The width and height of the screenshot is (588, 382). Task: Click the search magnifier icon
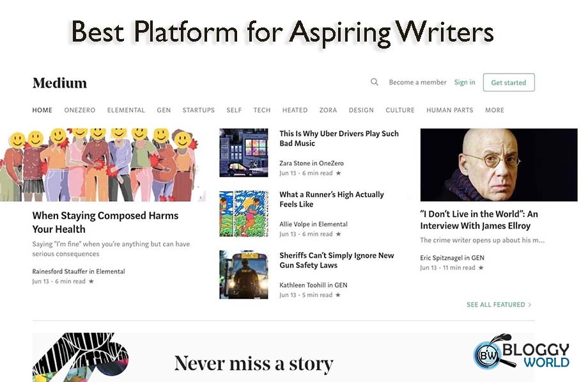click(375, 82)
